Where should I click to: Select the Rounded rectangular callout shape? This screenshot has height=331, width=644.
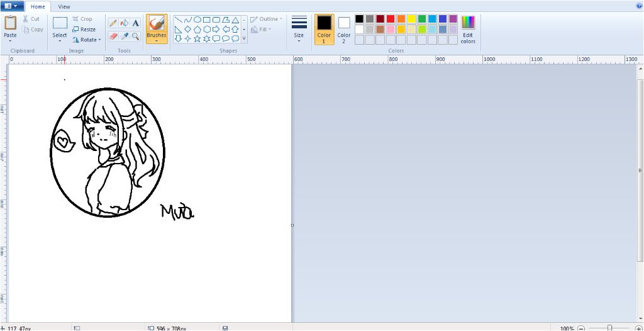(x=216, y=38)
